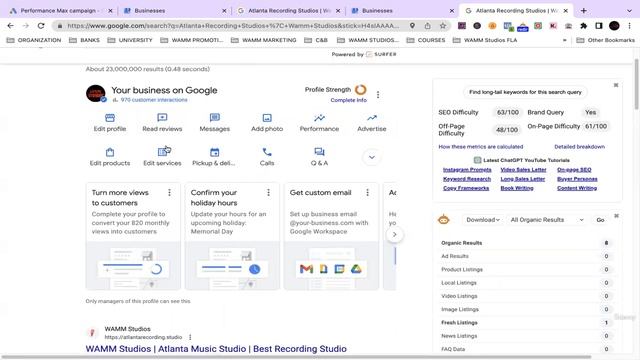Show next suggestion cards arrow
640x360 pixels.
[x=394, y=235]
